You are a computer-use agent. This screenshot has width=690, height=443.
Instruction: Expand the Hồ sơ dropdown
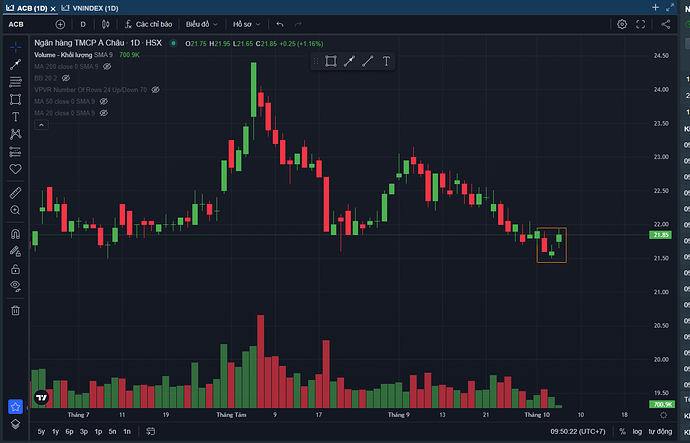coord(246,25)
